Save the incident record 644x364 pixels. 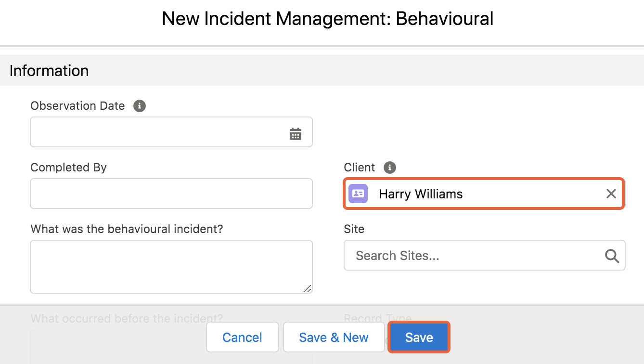tap(419, 338)
